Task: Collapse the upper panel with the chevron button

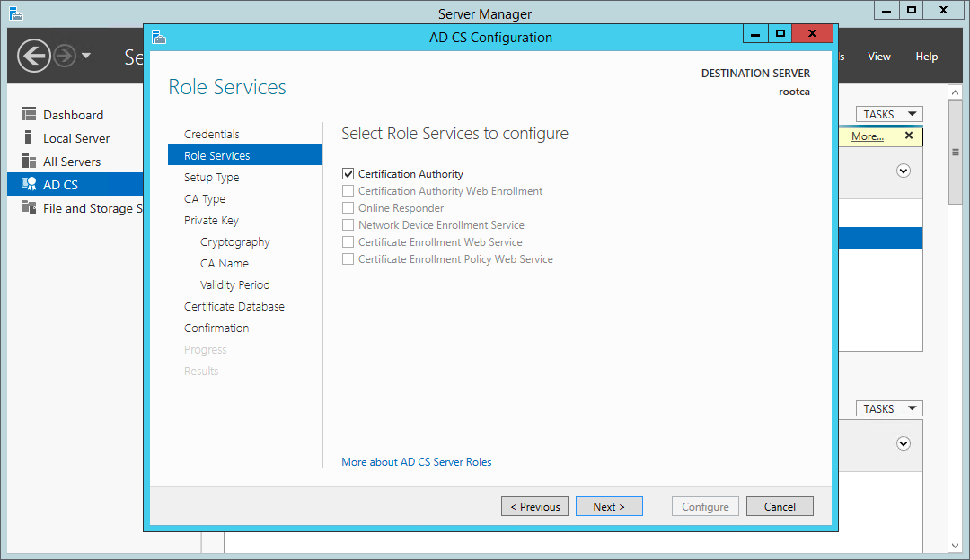Action: point(904,171)
